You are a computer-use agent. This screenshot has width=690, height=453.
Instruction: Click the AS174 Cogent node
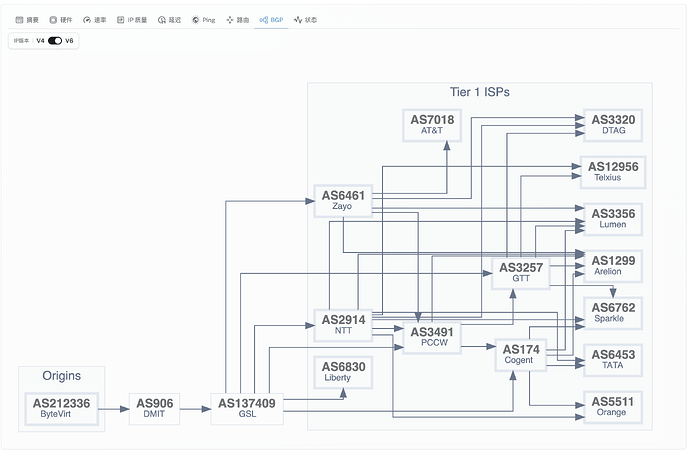coord(521,355)
